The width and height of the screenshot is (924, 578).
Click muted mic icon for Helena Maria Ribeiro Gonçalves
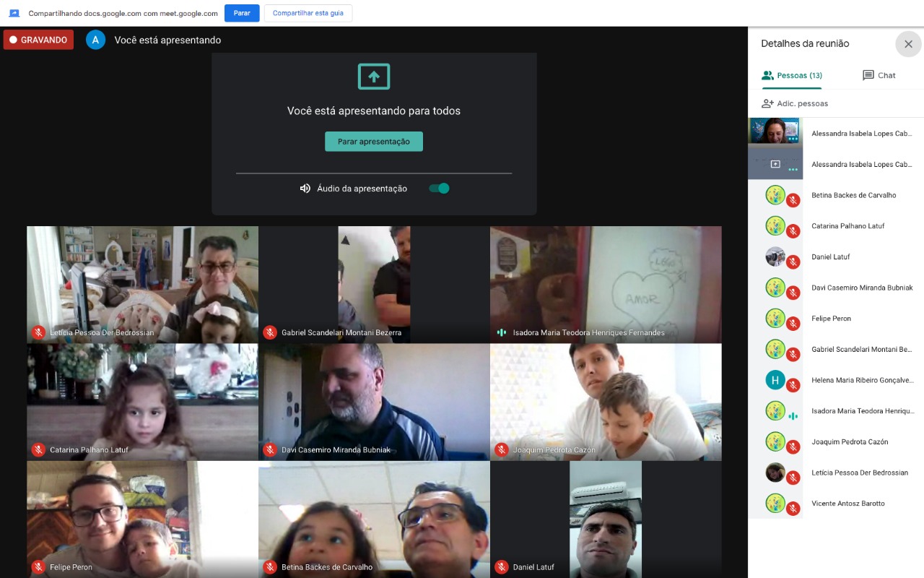793,385
